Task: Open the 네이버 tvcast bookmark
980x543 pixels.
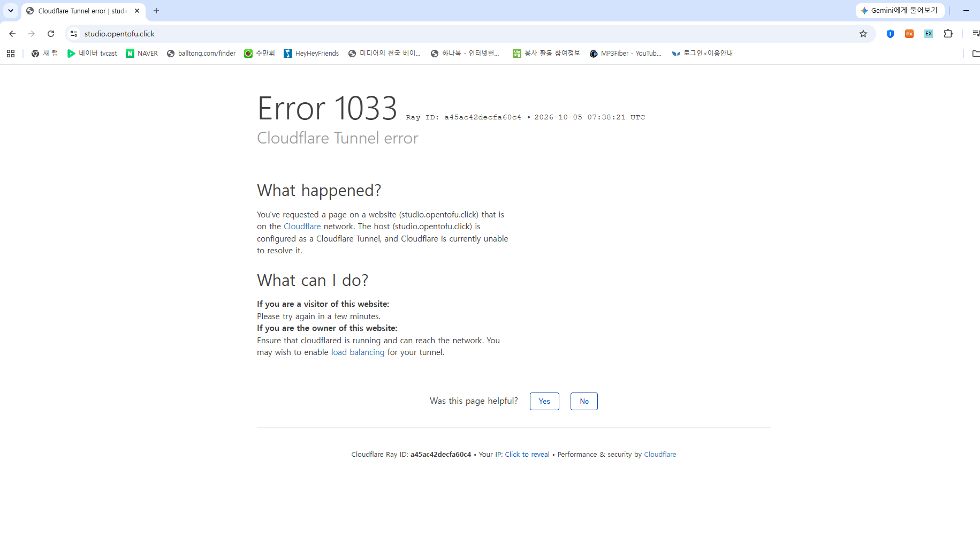Action: pyautogui.click(x=92, y=54)
